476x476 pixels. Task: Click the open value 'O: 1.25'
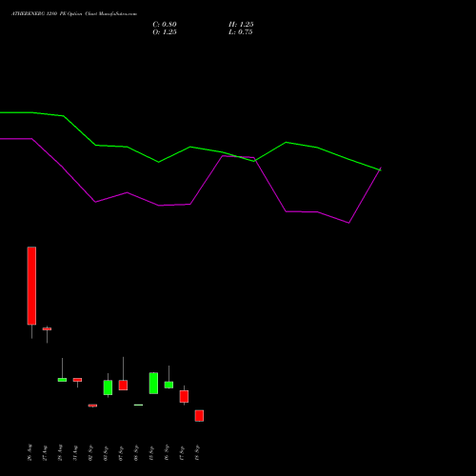[x=165, y=32]
